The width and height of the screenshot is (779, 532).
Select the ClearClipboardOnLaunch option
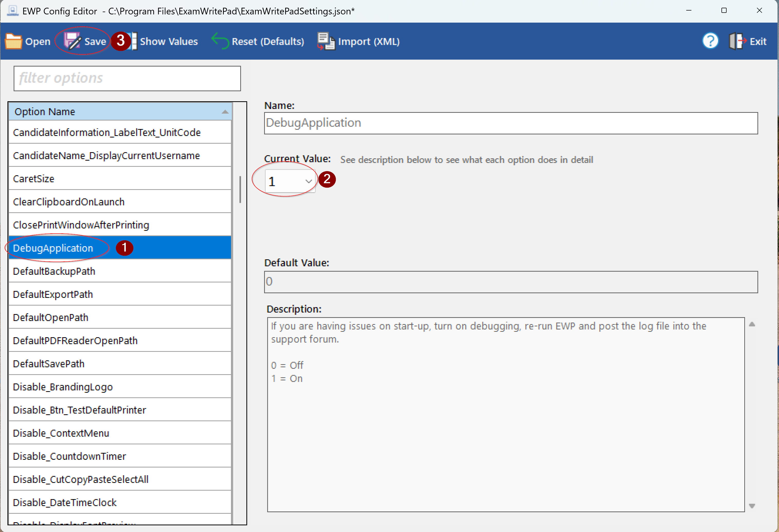coord(69,202)
